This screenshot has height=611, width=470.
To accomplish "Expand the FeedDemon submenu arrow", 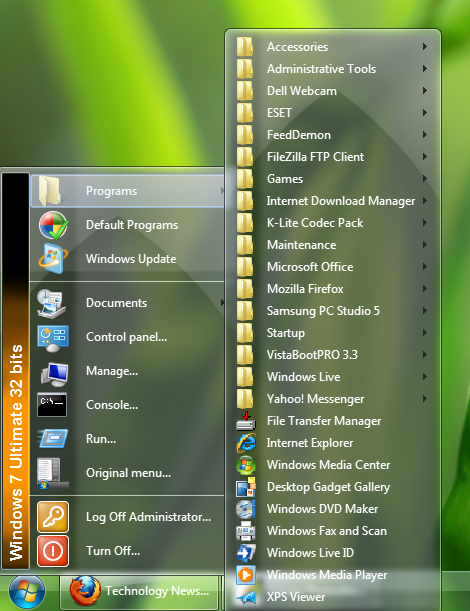I will (x=425, y=135).
